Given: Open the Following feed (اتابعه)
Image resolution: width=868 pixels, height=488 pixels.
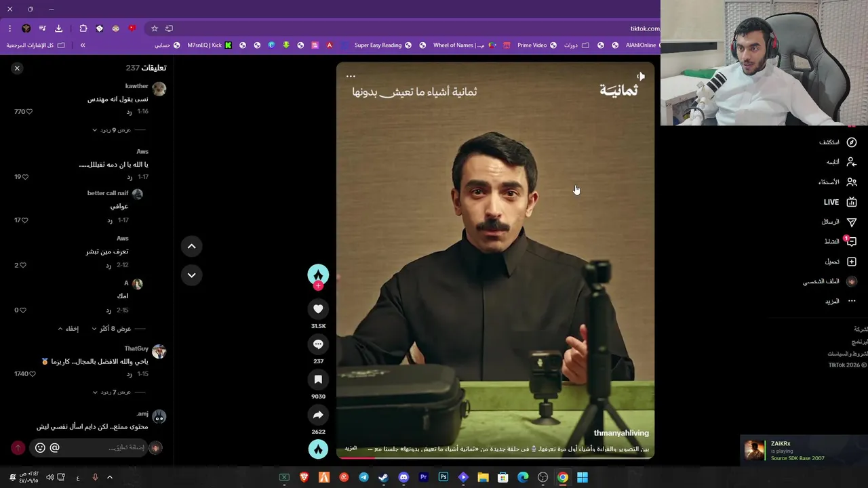Looking at the screenshot, I should (x=841, y=162).
